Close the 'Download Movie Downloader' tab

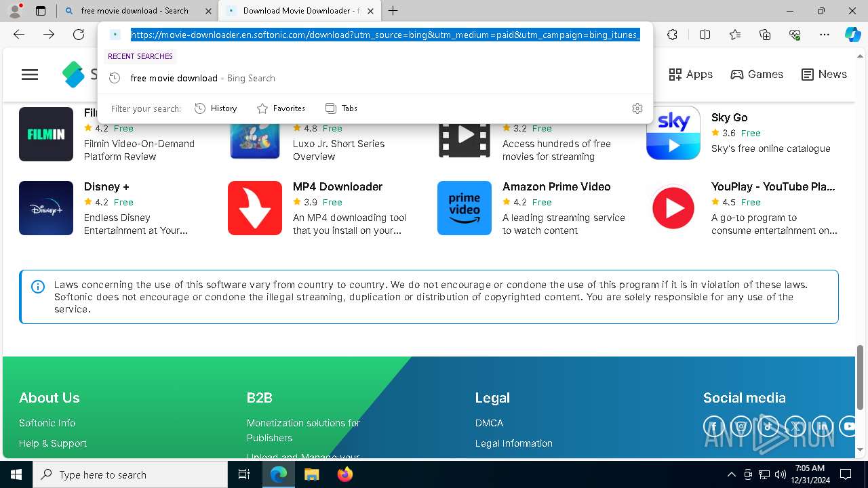370,11
